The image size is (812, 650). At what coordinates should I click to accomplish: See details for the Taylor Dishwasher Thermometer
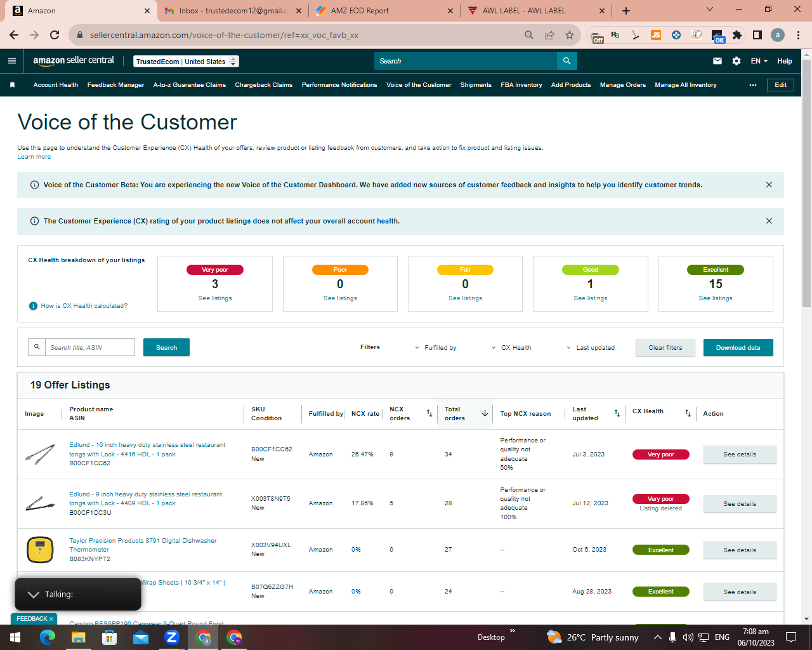coord(740,550)
